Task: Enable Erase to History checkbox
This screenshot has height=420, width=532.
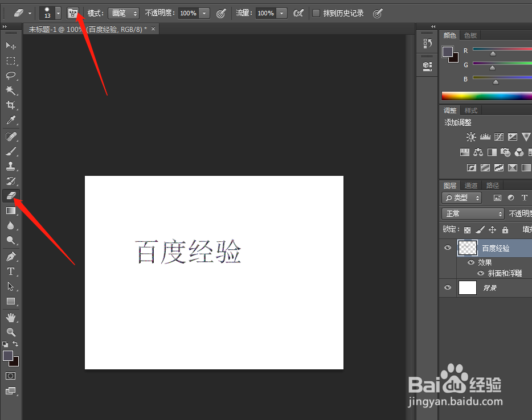Action: (x=316, y=13)
